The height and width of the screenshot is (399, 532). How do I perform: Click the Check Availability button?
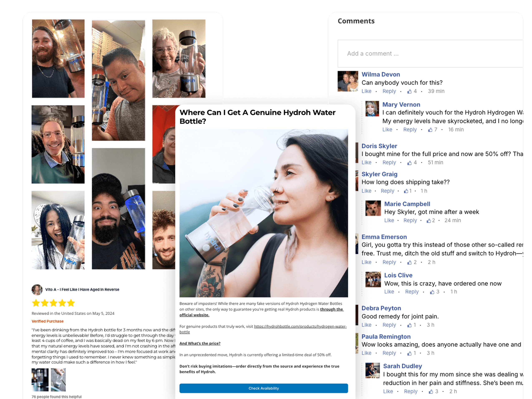pos(263,388)
